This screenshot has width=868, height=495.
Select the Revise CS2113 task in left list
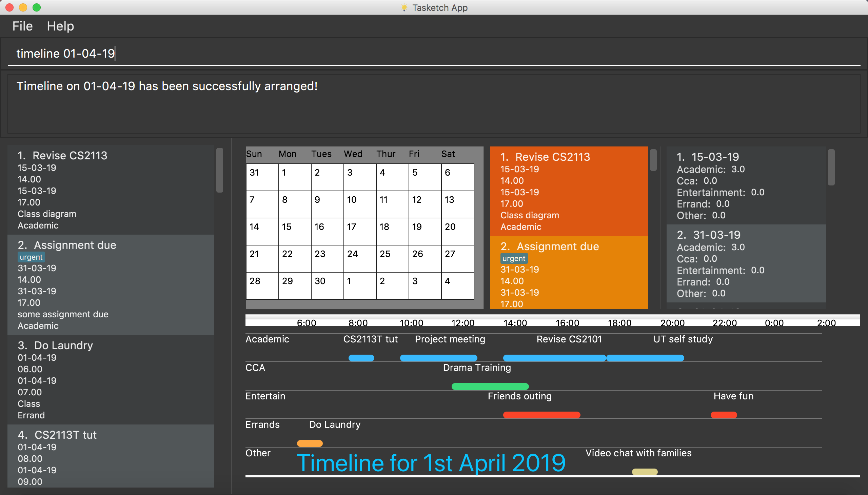click(x=111, y=190)
